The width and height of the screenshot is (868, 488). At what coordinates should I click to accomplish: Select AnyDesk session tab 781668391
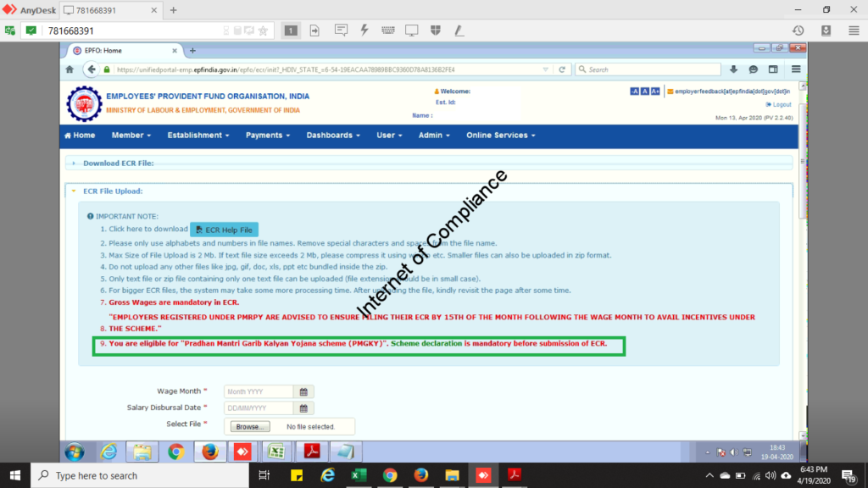(x=109, y=10)
